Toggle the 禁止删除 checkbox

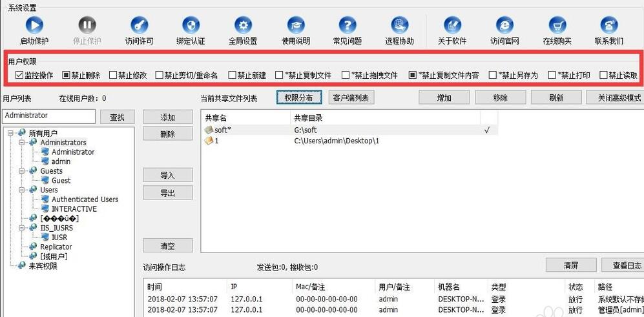tap(66, 75)
